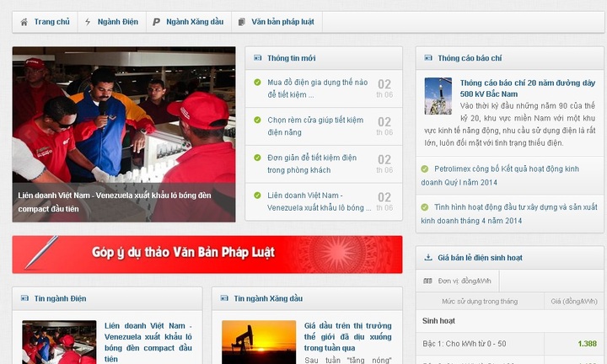Click the Giá (đồng/kWh) column header

(574, 302)
